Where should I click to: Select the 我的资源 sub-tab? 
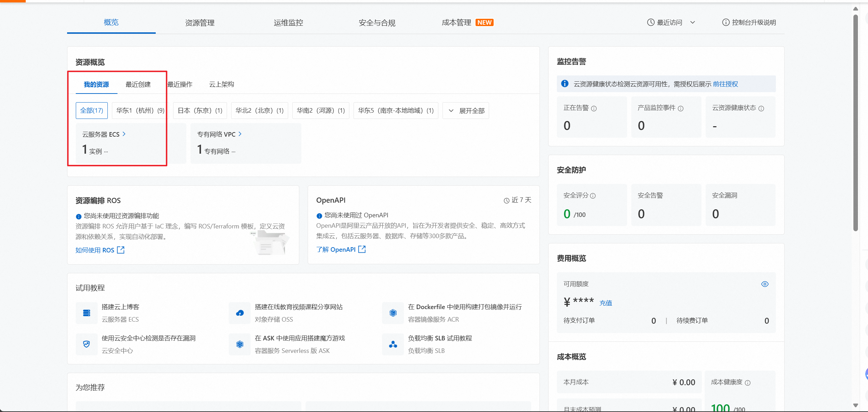point(96,84)
